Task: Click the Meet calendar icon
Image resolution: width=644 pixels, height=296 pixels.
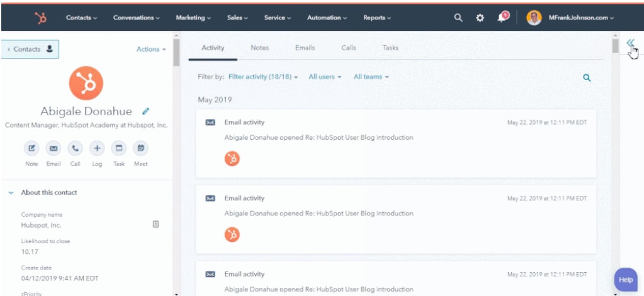Action: pos(140,149)
